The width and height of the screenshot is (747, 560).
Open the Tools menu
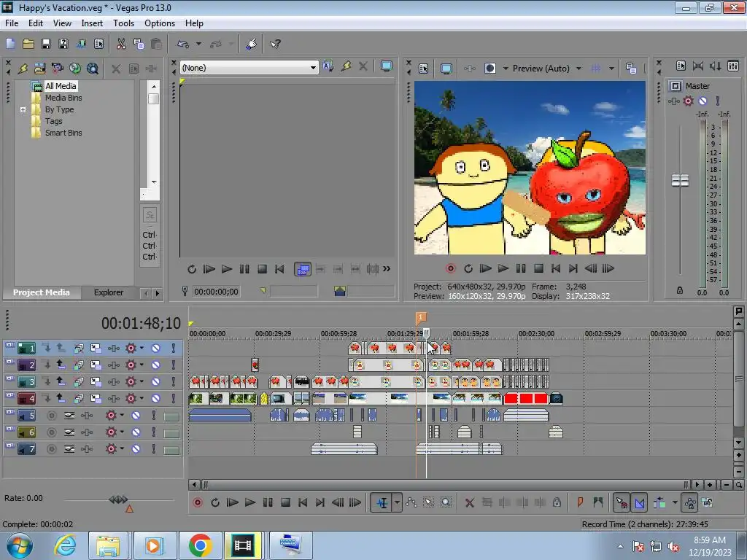[x=123, y=23]
